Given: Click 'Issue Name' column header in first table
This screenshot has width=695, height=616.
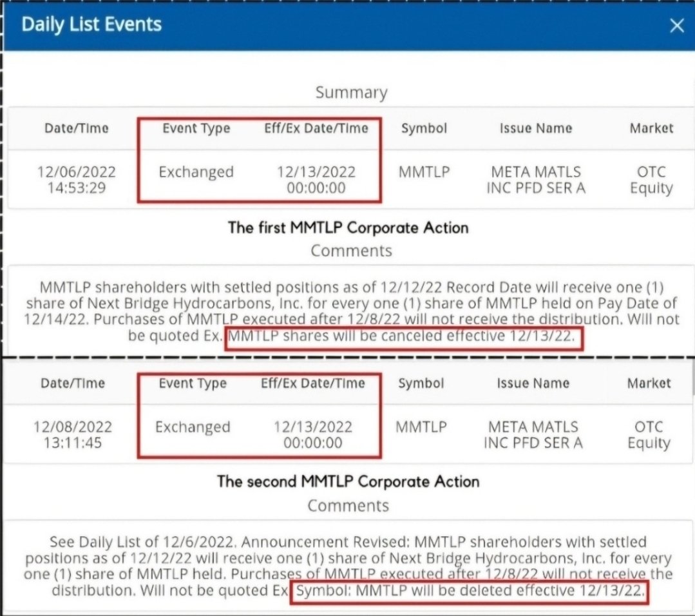Looking at the screenshot, I should [x=536, y=129].
